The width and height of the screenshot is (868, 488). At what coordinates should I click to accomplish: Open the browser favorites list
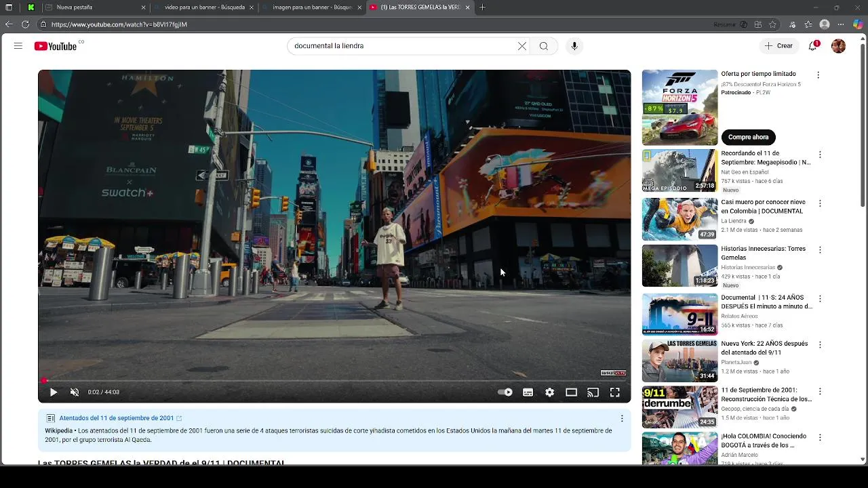[808, 24]
